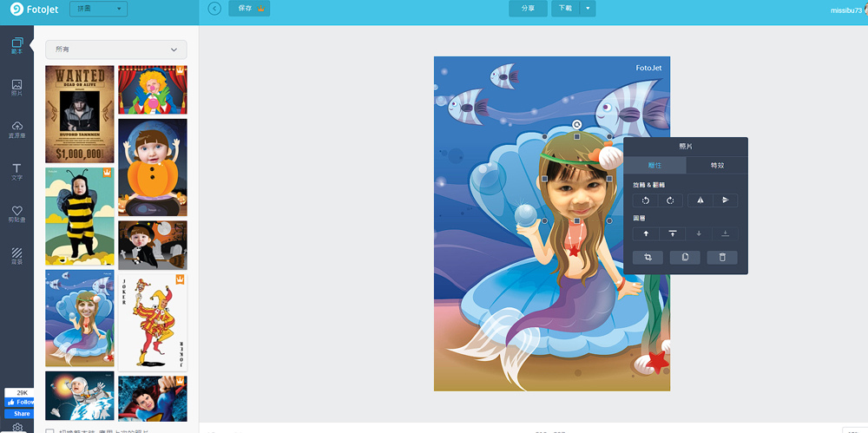Click the 照片 panel title
868x433 pixels.
686,147
